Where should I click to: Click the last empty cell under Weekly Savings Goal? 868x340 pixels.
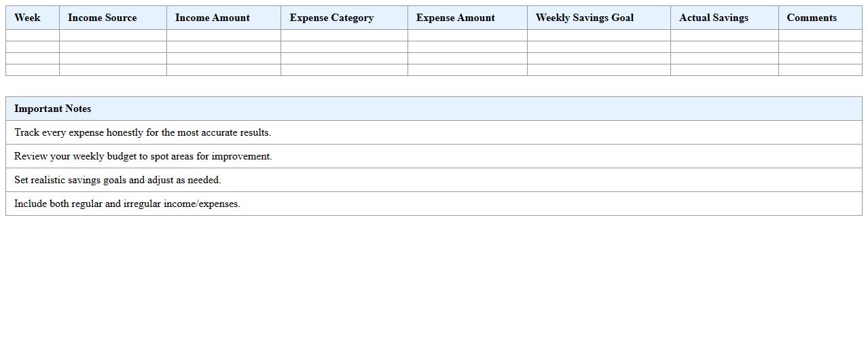point(598,70)
